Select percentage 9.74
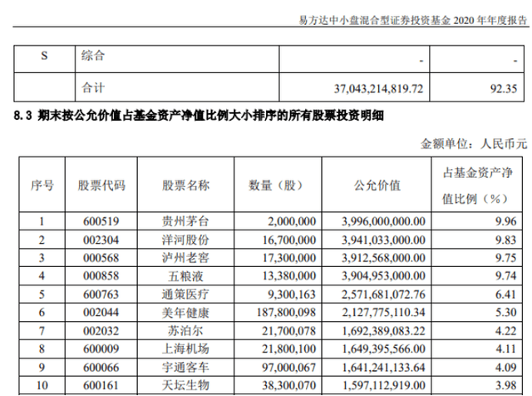This screenshot has height=396, width=532. pyautogui.click(x=506, y=275)
